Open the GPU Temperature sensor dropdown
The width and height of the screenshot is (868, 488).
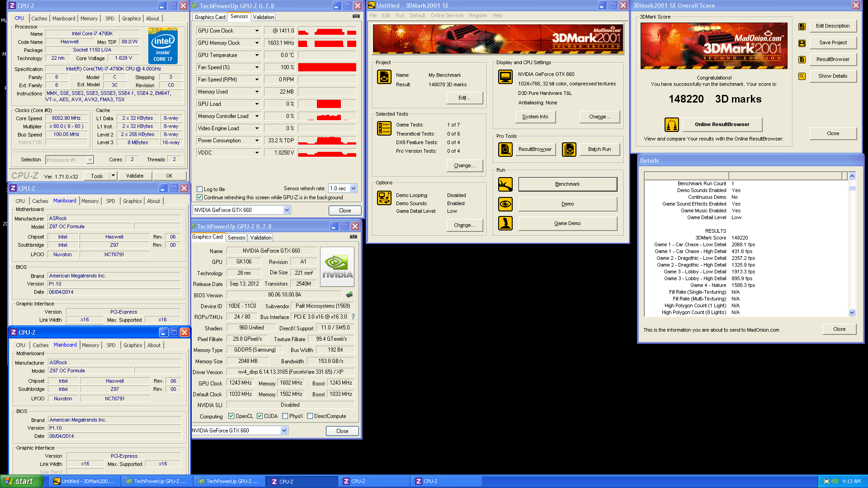tap(257, 55)
